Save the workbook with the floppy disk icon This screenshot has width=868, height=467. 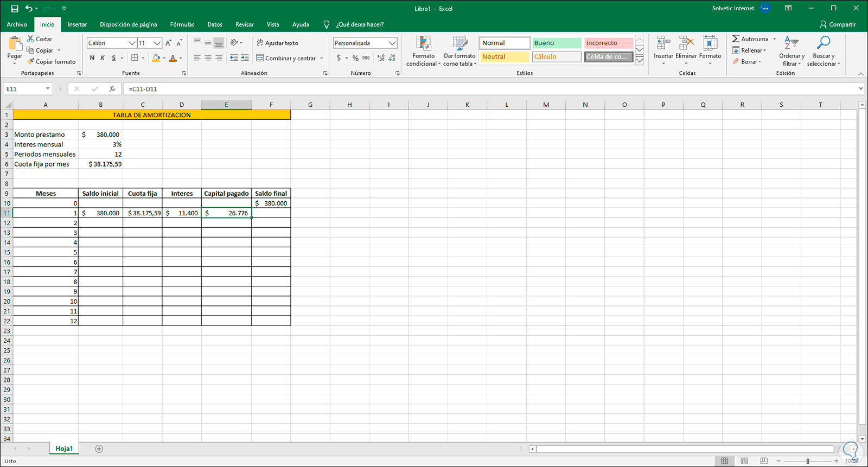coord(15,9)
